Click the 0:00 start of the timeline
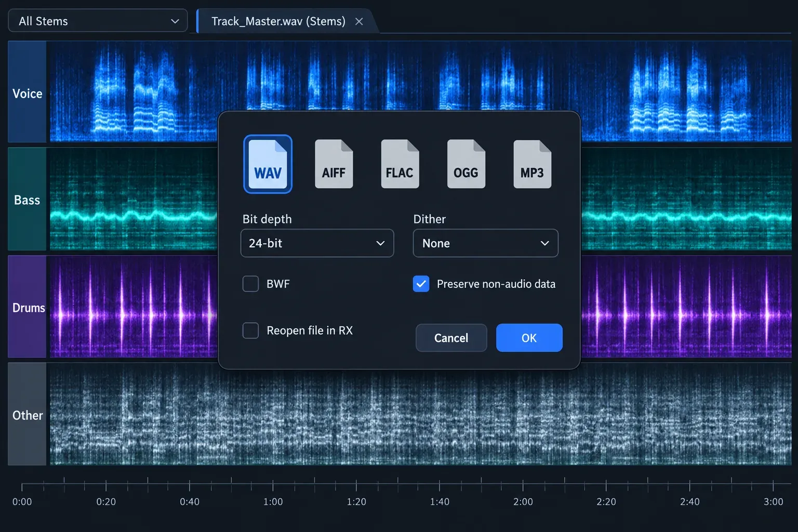Image resolution: width=798 pixels, height=532 pixels. (22, 501)
